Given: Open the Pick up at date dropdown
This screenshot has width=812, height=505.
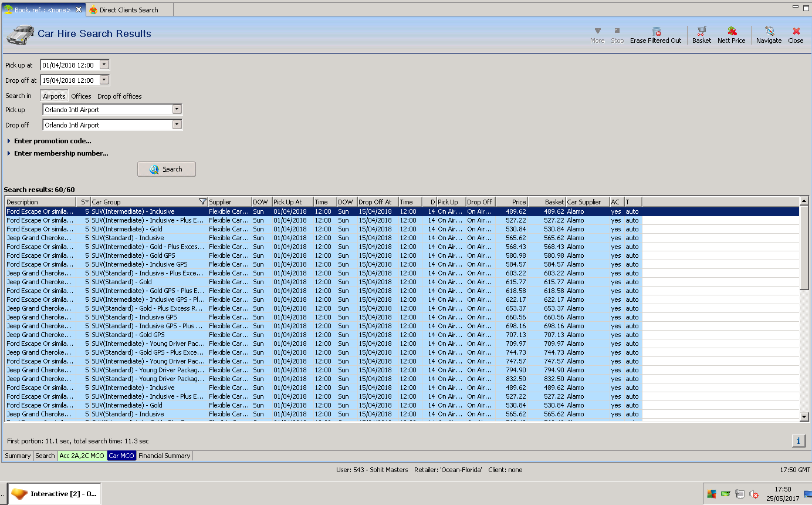Looking at the screenshot, I should pyautogui.click(x=104, y=65).
